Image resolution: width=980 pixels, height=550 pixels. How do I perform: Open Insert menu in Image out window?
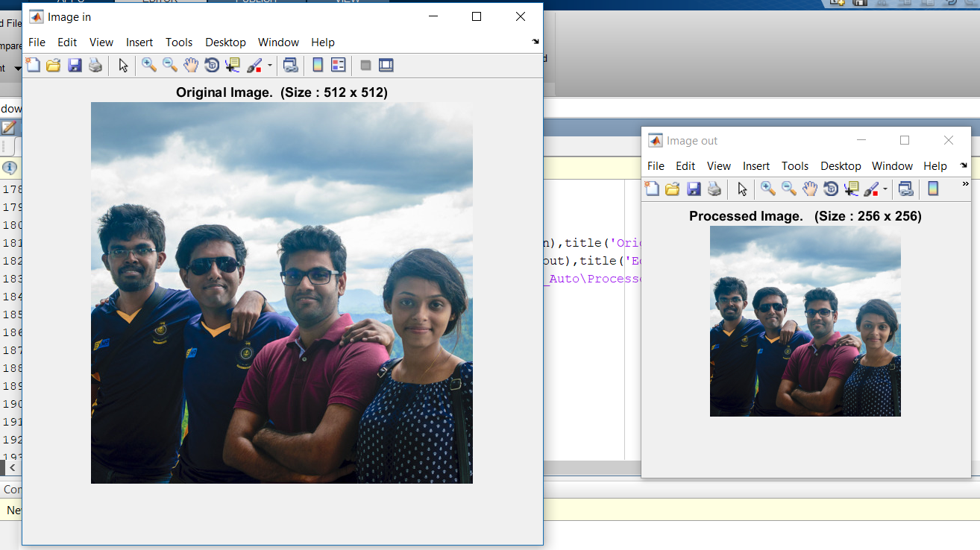[x=756, y=166]
